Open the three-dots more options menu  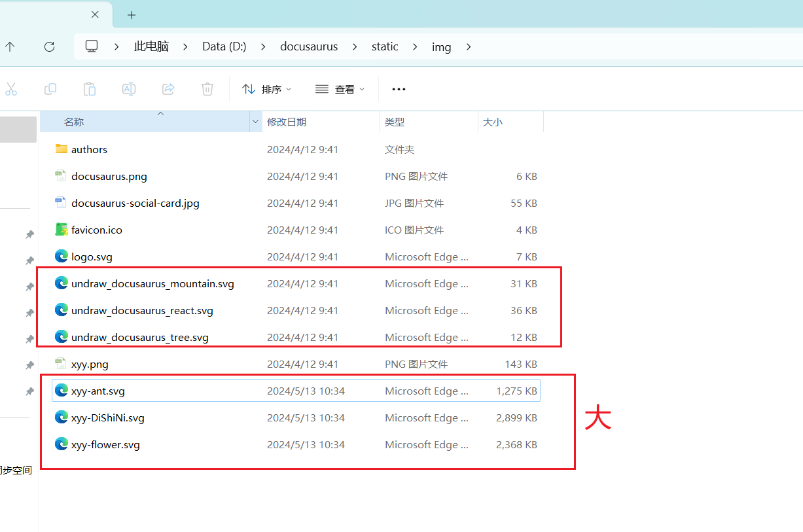point(399,89)
